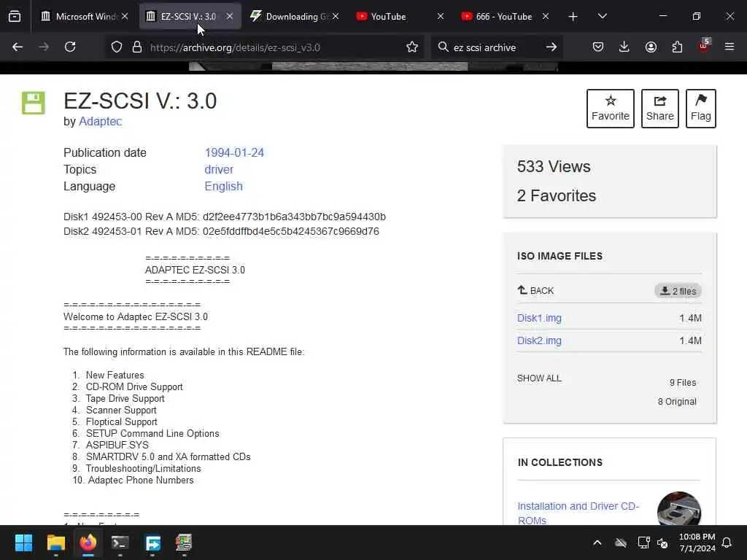The height and width of the screenshot is (560, 747).
Task: Flag this archive item
Action: click(701, 109)
